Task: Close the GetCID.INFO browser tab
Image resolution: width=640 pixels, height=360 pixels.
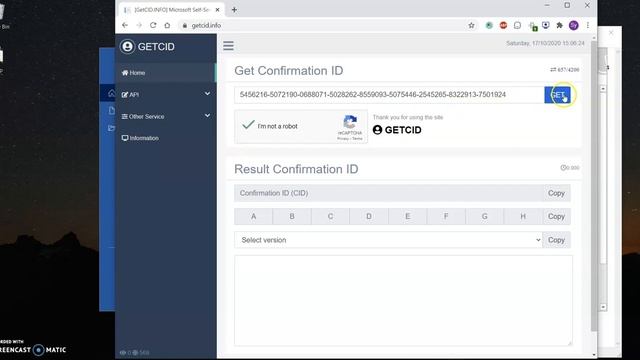Action: point(218,9)
